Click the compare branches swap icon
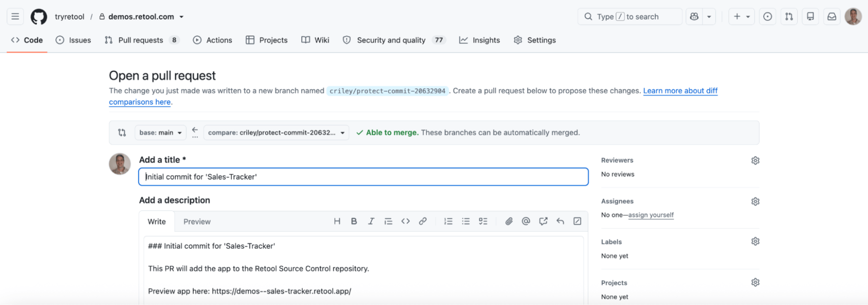 pos(122,133)
